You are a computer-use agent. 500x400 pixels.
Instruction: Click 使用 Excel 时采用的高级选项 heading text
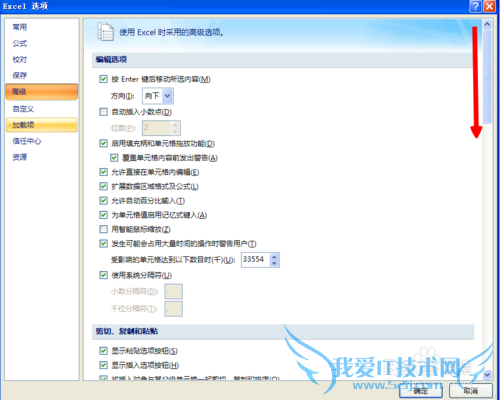[x=171, y=32]
